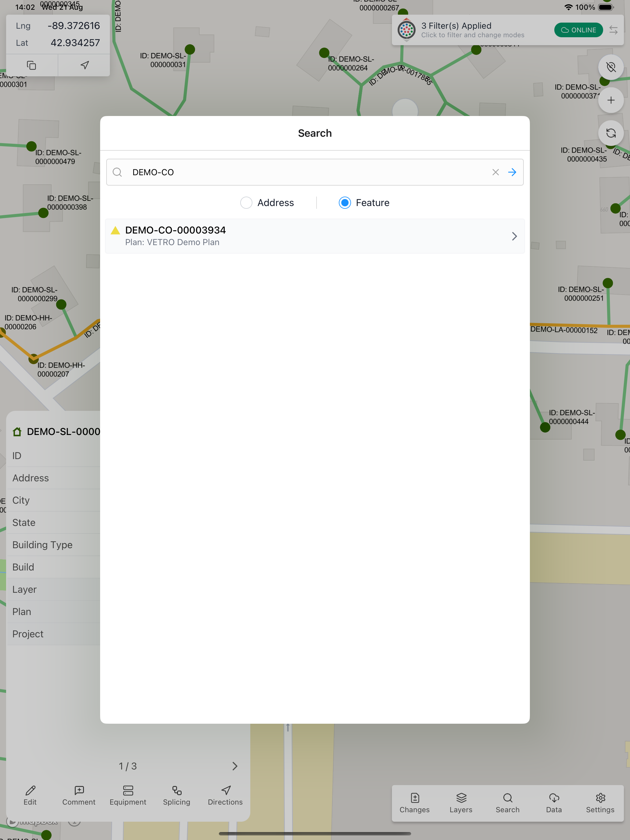Tap map point DEMO-SL-0000000299
The image size is (630, 840).
61,305
